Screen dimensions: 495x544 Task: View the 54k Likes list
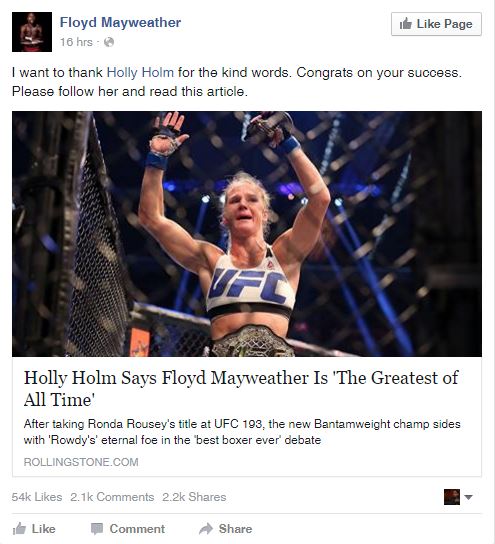37,497
